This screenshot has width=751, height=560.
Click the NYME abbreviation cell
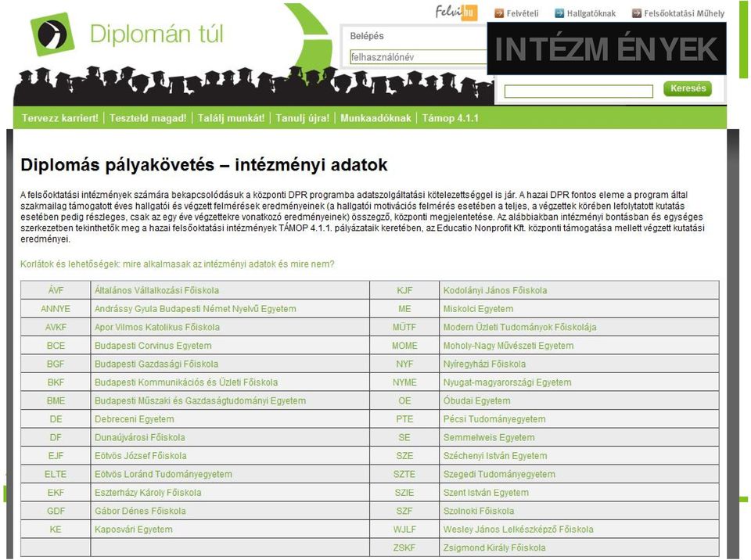404,382
